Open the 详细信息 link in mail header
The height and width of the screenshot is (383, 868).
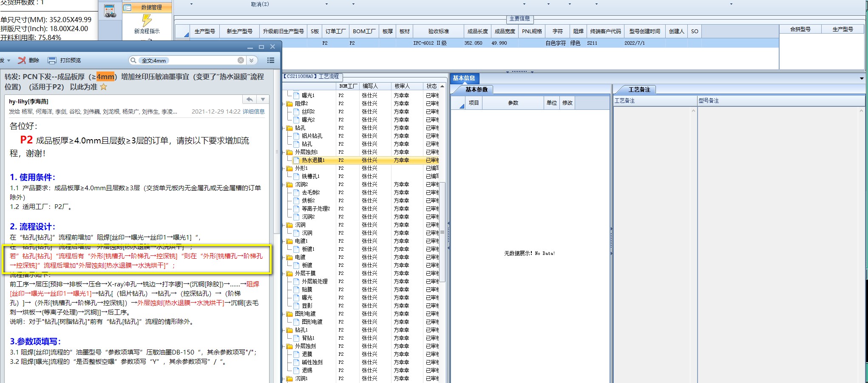(x=254, y=111)
